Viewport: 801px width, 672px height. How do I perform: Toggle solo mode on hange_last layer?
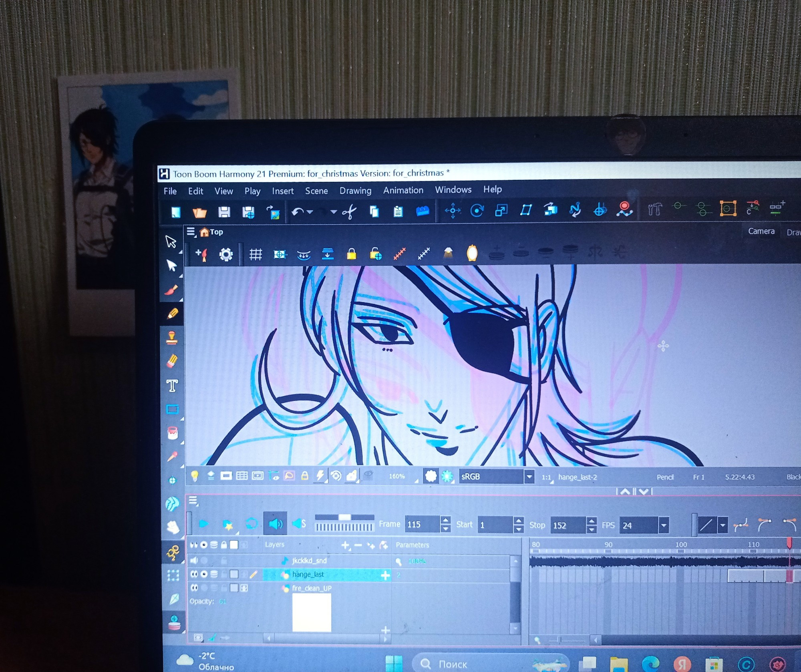tap(204, 574)
